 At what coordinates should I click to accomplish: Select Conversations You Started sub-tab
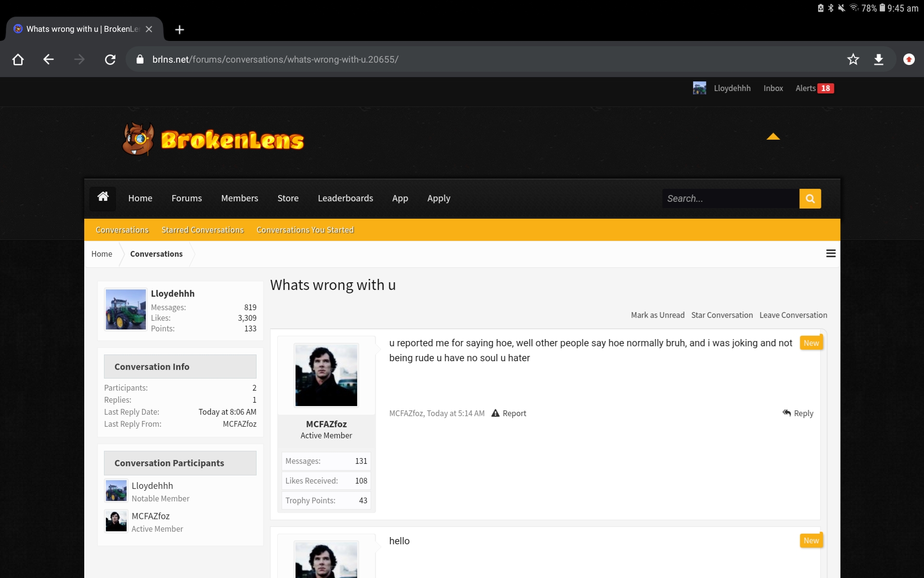coord(305,230)
